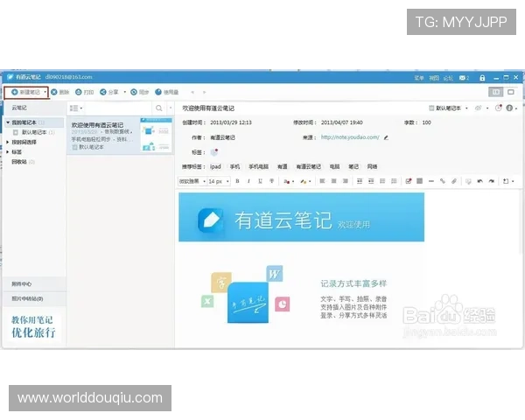Image resolution: width=525 pixels, height=420 pixels.
Task: Pick the highlight color swatch
Action: 304,181
